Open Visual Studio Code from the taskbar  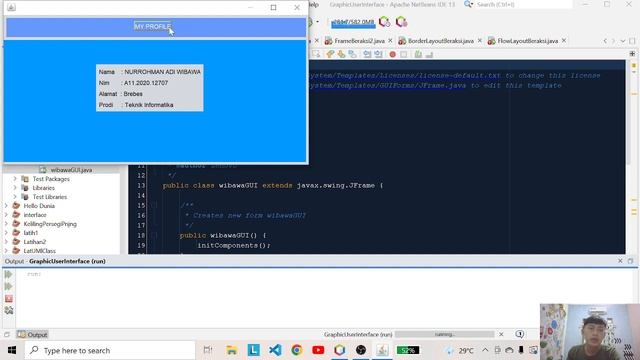click(x=275, y=350)
